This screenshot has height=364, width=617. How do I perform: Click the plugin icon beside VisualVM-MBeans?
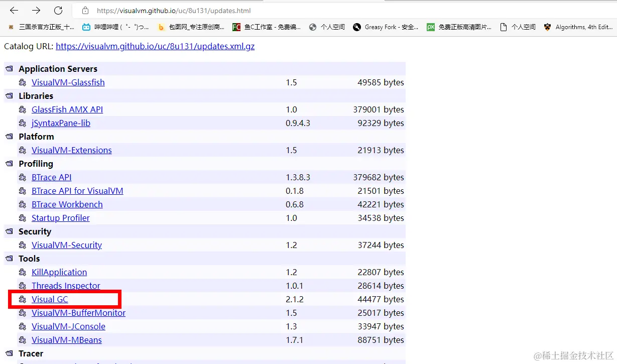pos(22,340)
